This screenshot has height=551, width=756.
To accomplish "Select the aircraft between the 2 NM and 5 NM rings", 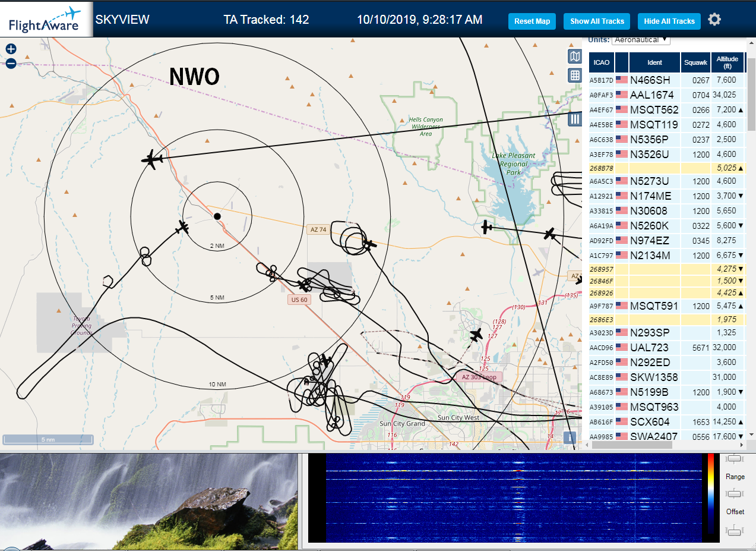I will click(182, 227).
